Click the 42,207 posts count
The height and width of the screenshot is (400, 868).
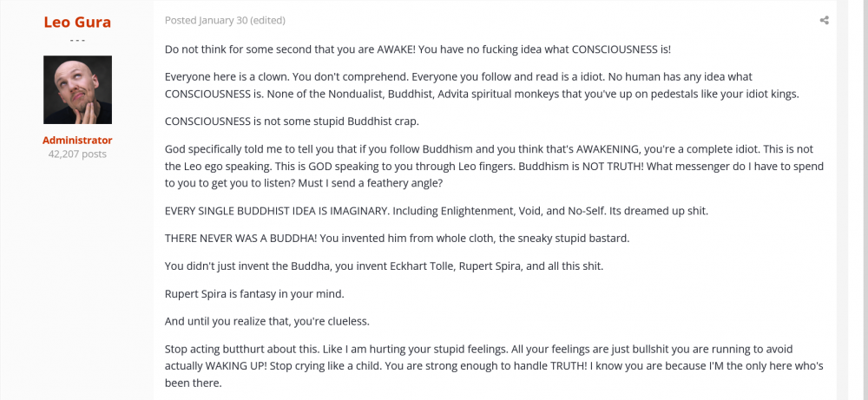pyautogui.click(x=77, y=154)
